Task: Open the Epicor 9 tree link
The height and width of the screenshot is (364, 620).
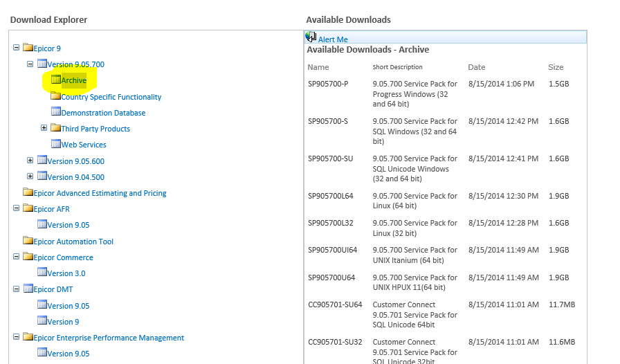Action: [x=47, y=48]
